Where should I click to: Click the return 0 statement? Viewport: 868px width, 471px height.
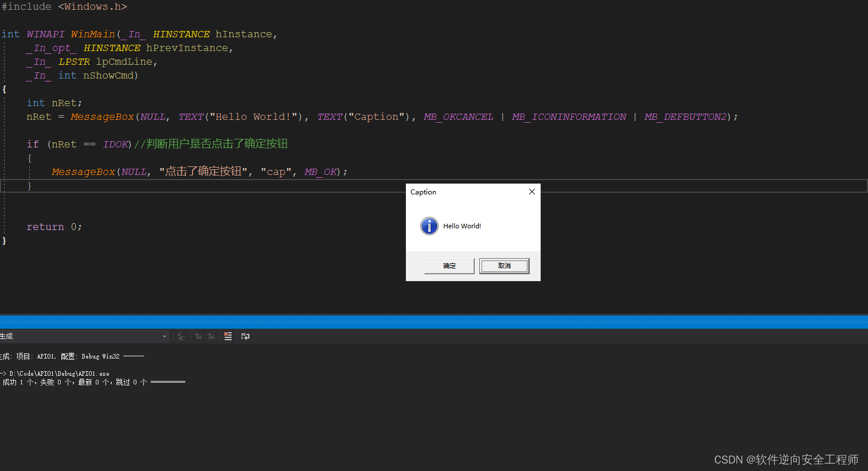54,227
